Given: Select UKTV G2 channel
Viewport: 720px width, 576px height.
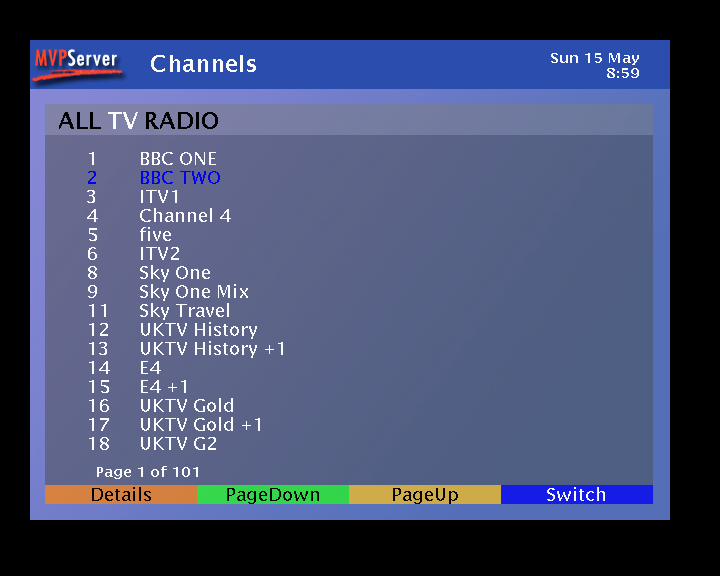Looking at the screenshot, I should (178, 444).
